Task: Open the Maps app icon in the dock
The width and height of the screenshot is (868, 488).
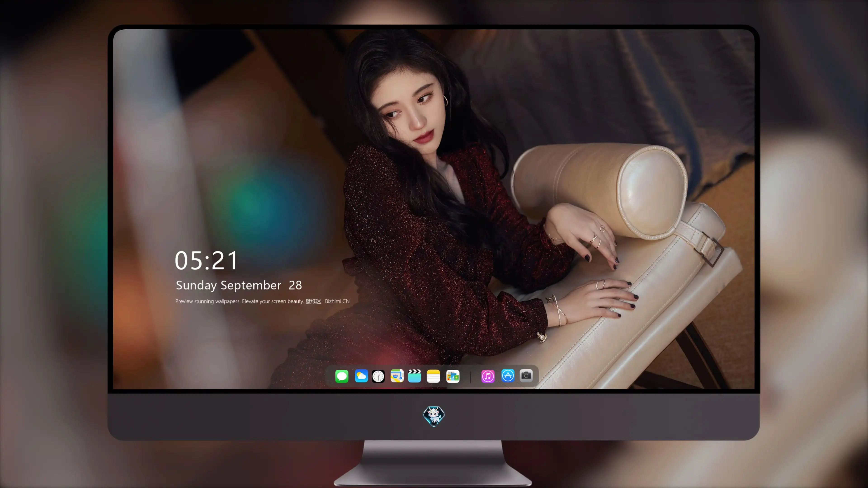Action: (397, 376)
